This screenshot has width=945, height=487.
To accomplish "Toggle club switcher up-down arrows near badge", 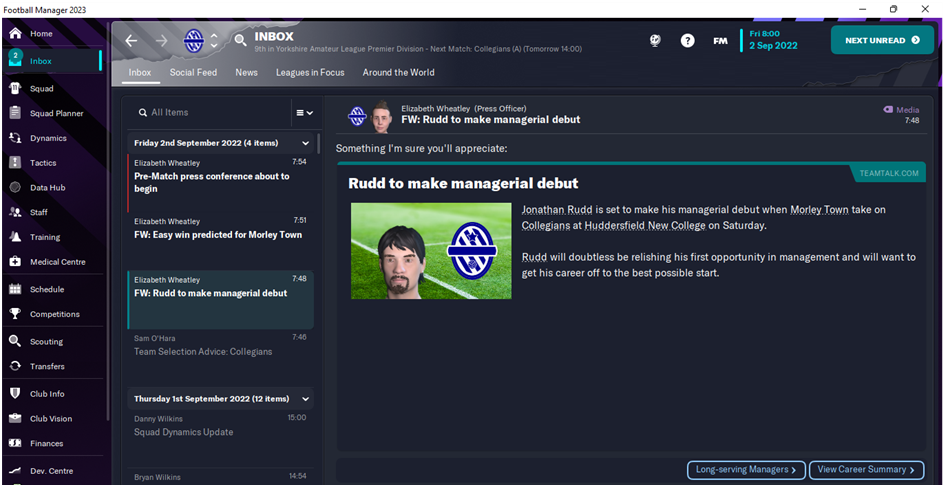I will (x=214, y=40).
